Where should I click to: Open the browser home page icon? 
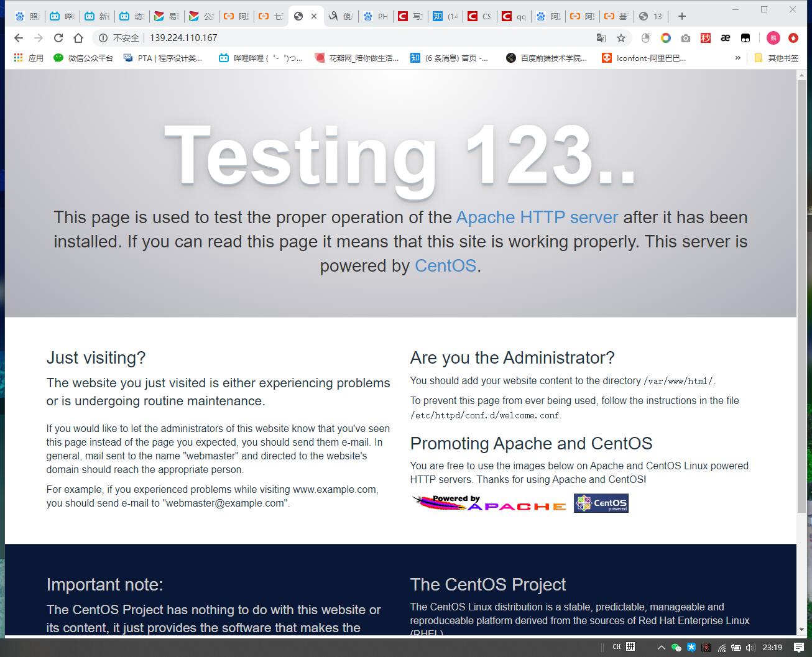click(x=78, y=38)
